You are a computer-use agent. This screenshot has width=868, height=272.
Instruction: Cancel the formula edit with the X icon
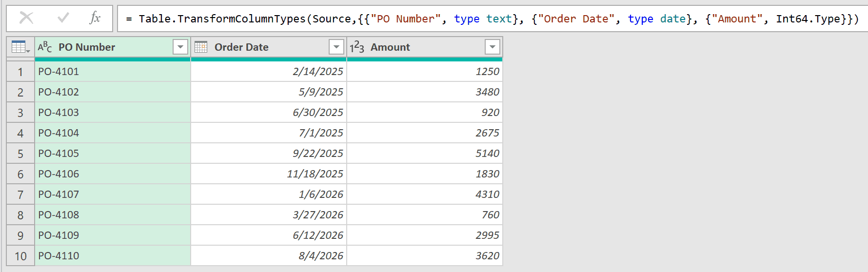click(26, 19)
